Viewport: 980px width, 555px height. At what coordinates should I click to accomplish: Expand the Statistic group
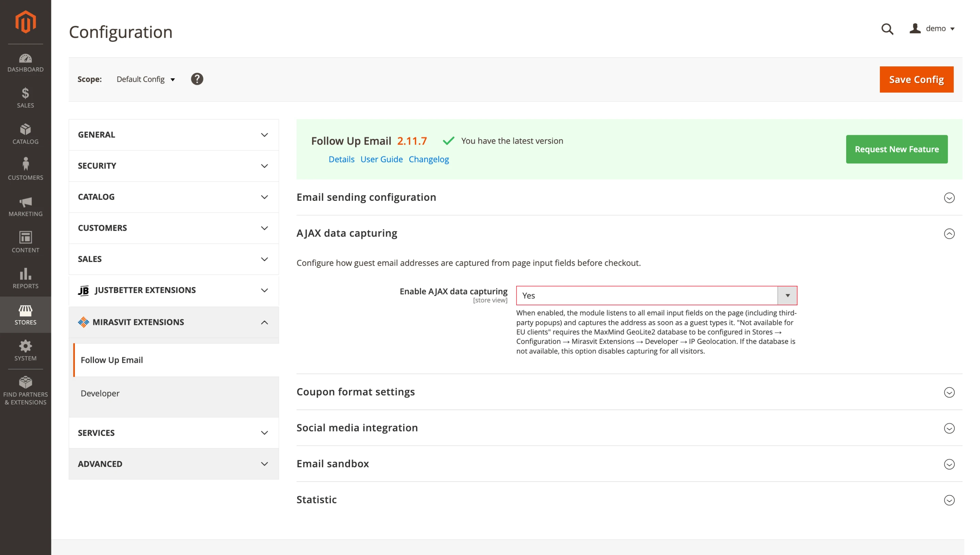(629, 500)
